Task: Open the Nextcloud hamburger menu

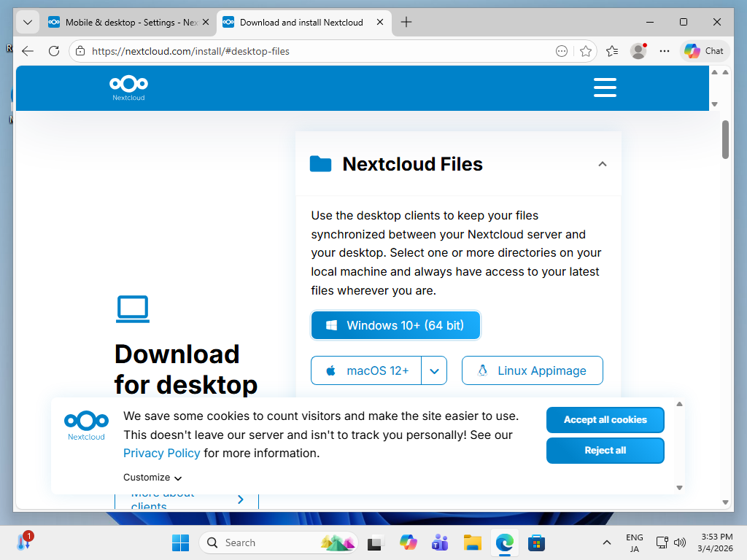Action: pos(605,87)
